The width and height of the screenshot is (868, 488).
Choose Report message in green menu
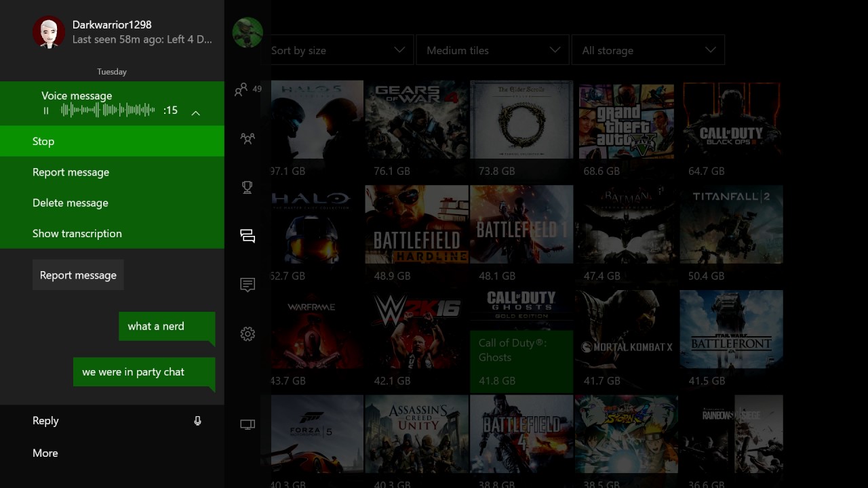[112, 172]
